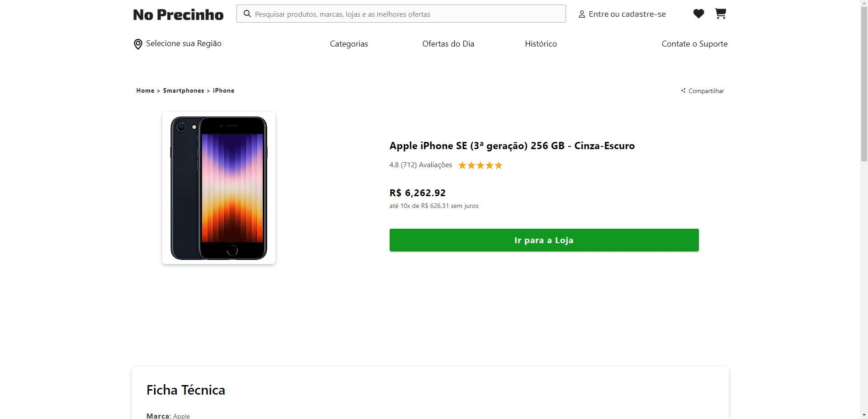Open Ofertas do Dia

[x=448, y=44]
